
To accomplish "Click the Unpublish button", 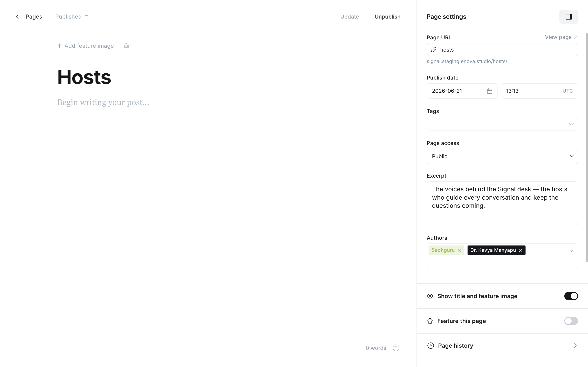I will [387, 17].
